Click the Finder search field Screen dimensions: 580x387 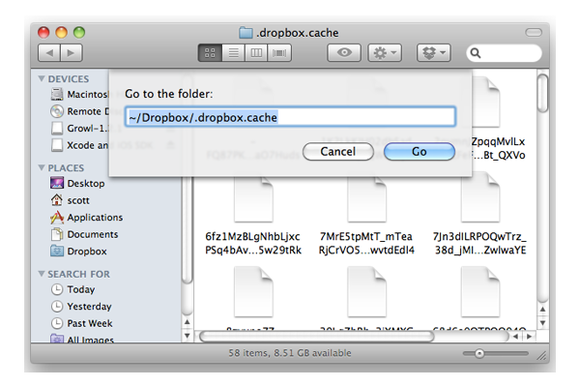[x=504, y=53]
